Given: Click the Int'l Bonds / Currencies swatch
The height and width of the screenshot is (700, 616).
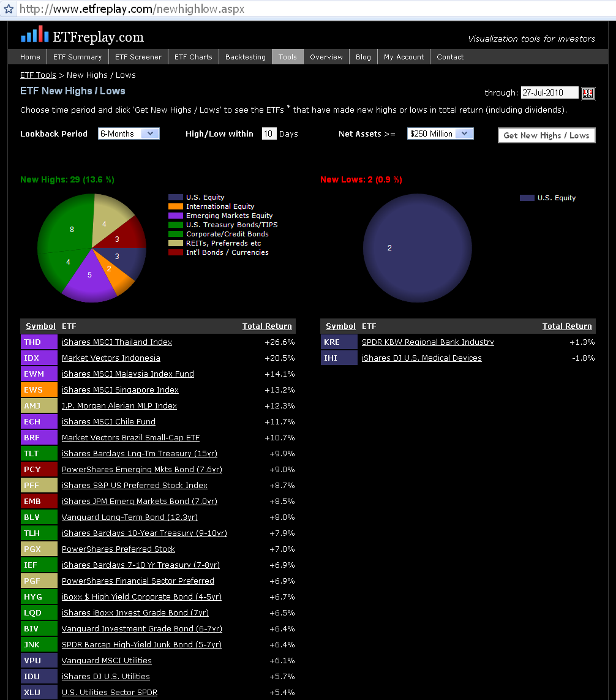Looking at the screenshot, I should click(x=175, y=252).
